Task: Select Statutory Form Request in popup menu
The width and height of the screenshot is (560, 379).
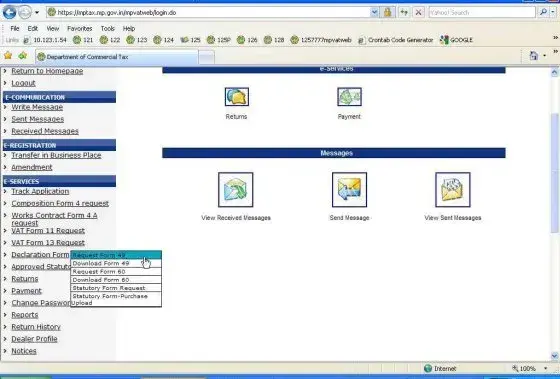Action: [116, 288]
